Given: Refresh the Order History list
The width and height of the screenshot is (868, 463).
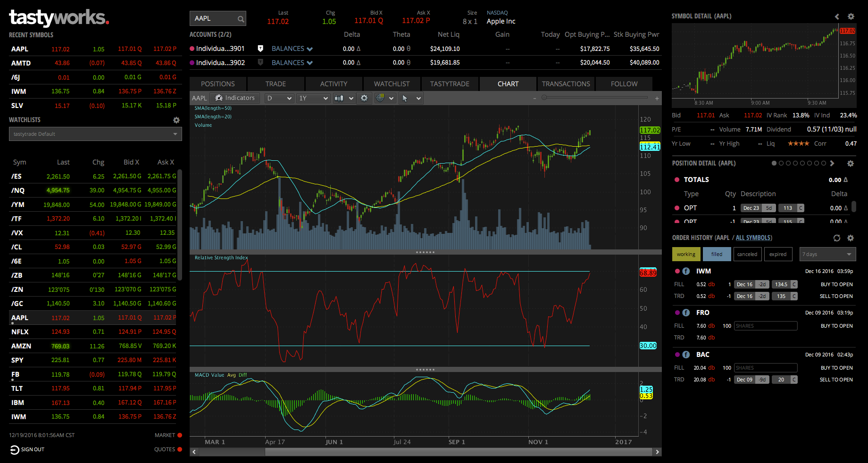Looking at the screenshot, I should pos(837,238).
